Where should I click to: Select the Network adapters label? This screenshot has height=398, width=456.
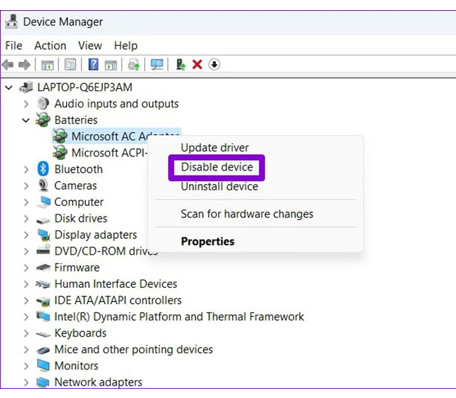coord(98,382)
